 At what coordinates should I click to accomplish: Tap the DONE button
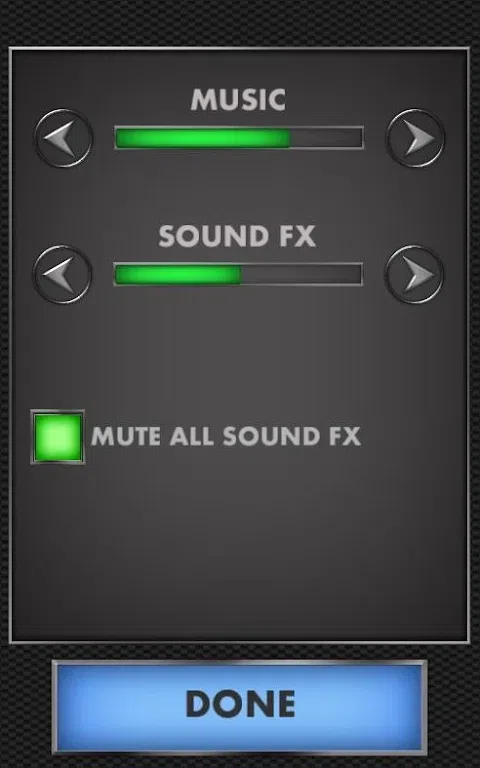point(240,707)
